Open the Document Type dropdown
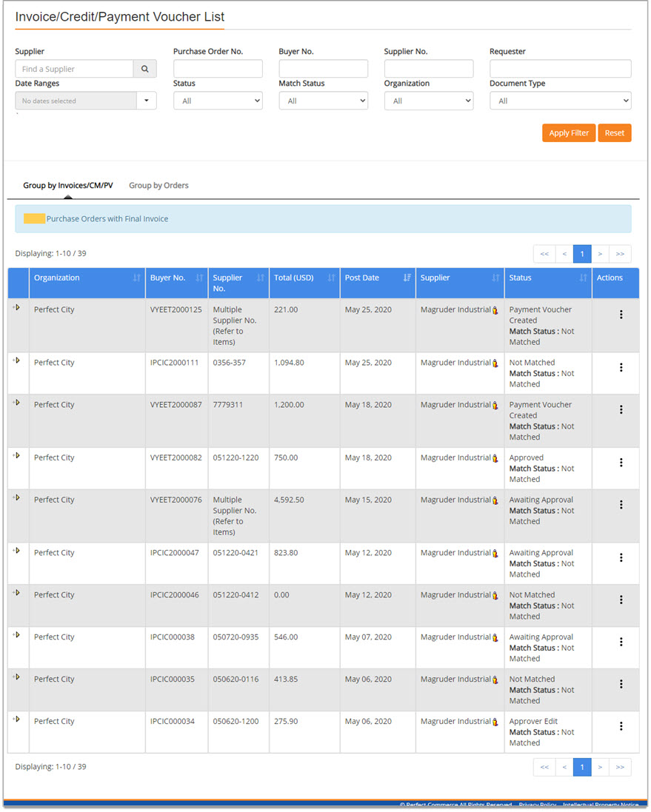 coord(560,101)
